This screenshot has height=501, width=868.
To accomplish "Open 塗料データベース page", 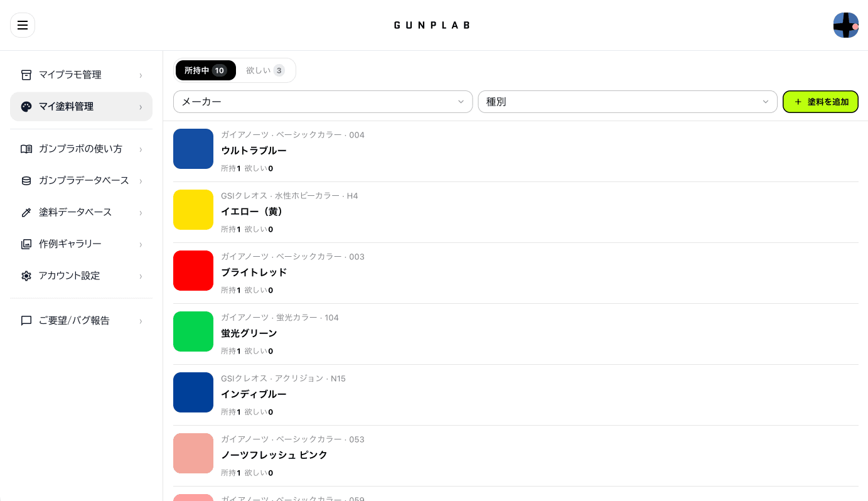I will click(x=81, y=212).
